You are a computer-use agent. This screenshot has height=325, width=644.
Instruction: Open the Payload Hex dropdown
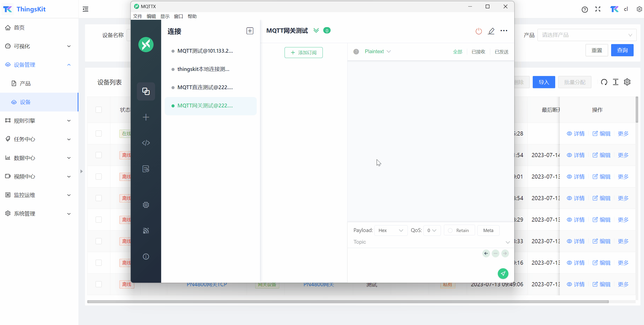pos(391,231)
